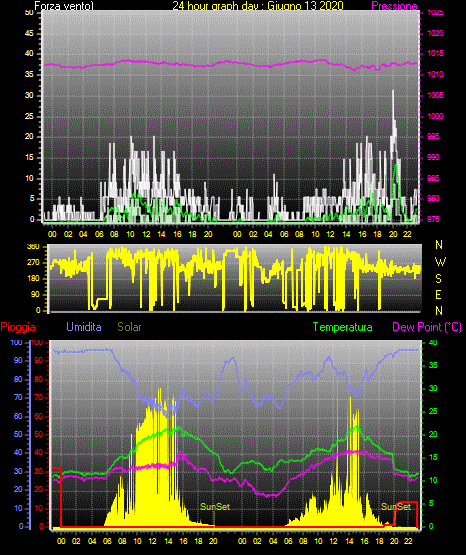Screen dimensions: 466x555
Task: Click wind direction axis value 270
Action: pos(34,263)
